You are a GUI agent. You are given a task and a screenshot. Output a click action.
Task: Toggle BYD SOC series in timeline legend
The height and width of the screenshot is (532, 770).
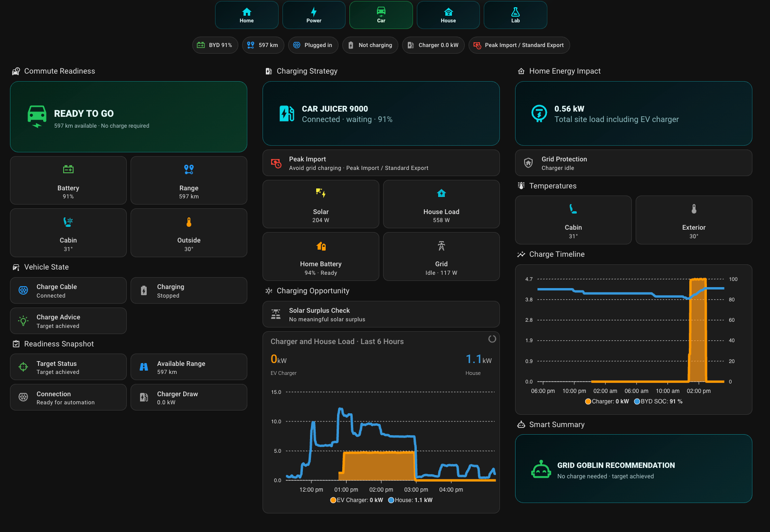658,402
